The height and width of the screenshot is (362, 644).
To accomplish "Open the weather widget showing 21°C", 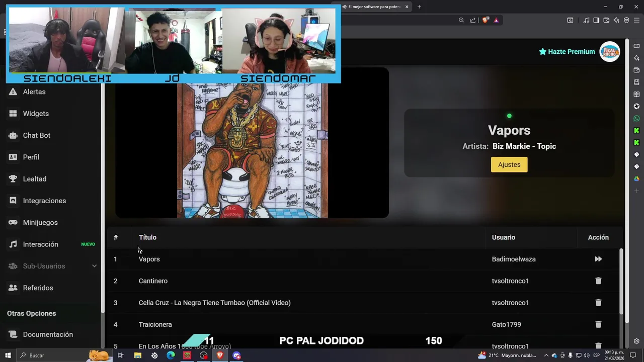I will pyautogui.click(x=508, y=355).
